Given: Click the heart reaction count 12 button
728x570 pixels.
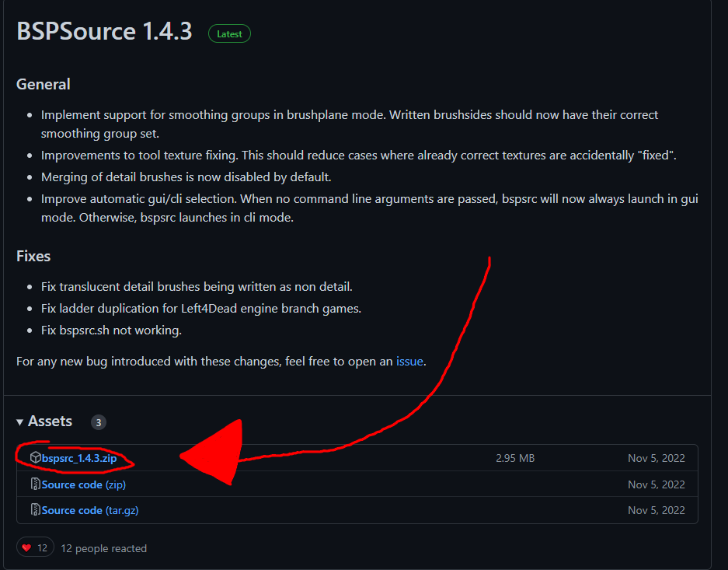Looking at the screenshot, I should tap(35, 547).
